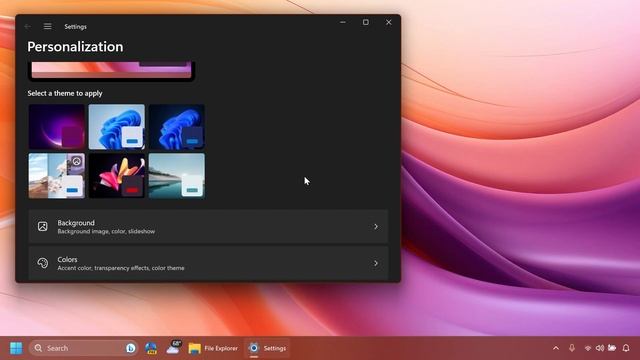The image size is (640, 360).
Task: Open the notifications bell icon
Action: click(x=626, y=348)
